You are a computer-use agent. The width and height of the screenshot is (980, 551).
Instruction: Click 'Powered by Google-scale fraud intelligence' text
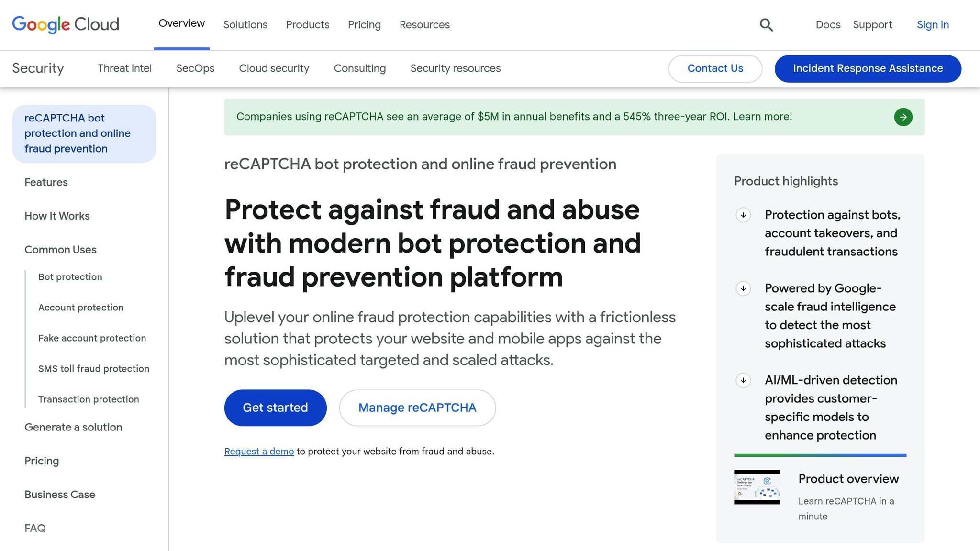point(830,316)
